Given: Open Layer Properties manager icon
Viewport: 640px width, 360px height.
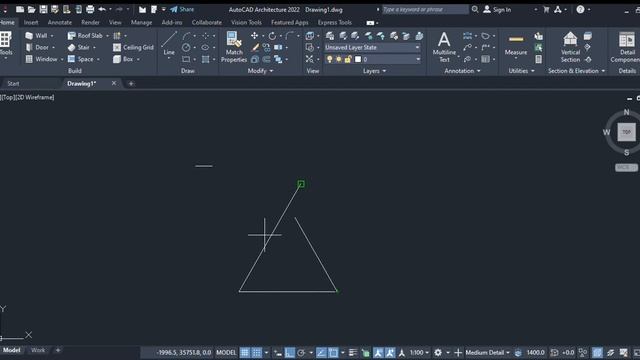Looking at the screenshot, I should coord(330,36).
